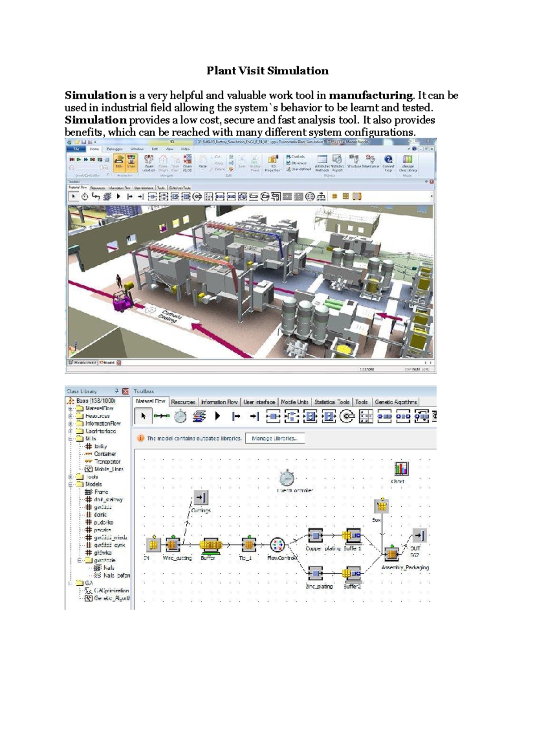Select the Wire_cutting station
This screenshot has width=535, height=756.
pos(173,544)
